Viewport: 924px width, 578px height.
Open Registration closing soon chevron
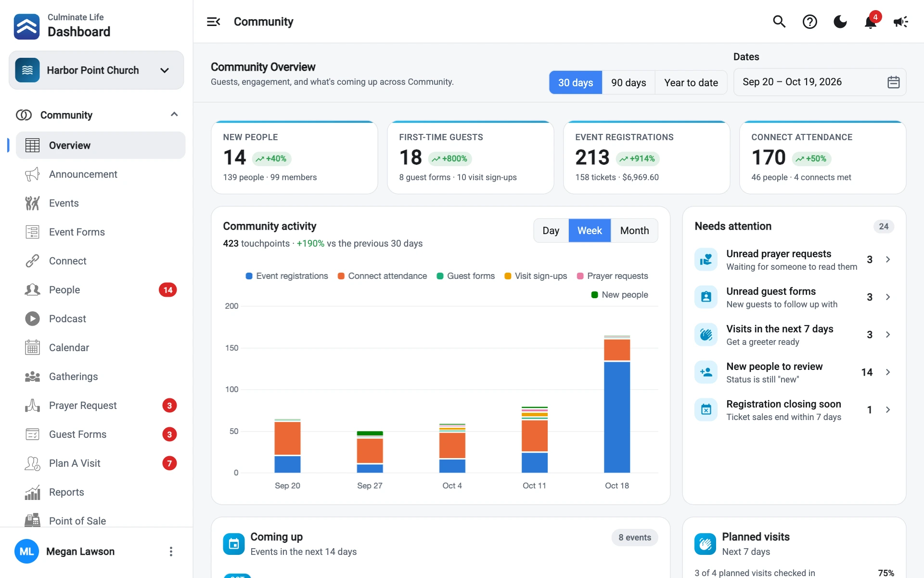pyautogui.click(x=888, y=410)
